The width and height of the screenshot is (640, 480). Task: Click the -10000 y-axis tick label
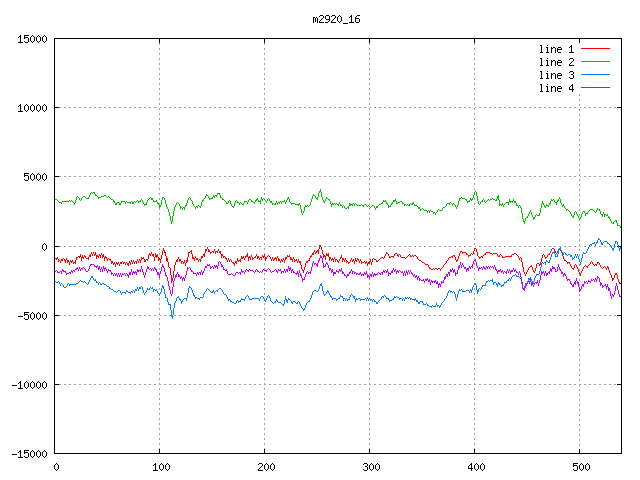29,384
